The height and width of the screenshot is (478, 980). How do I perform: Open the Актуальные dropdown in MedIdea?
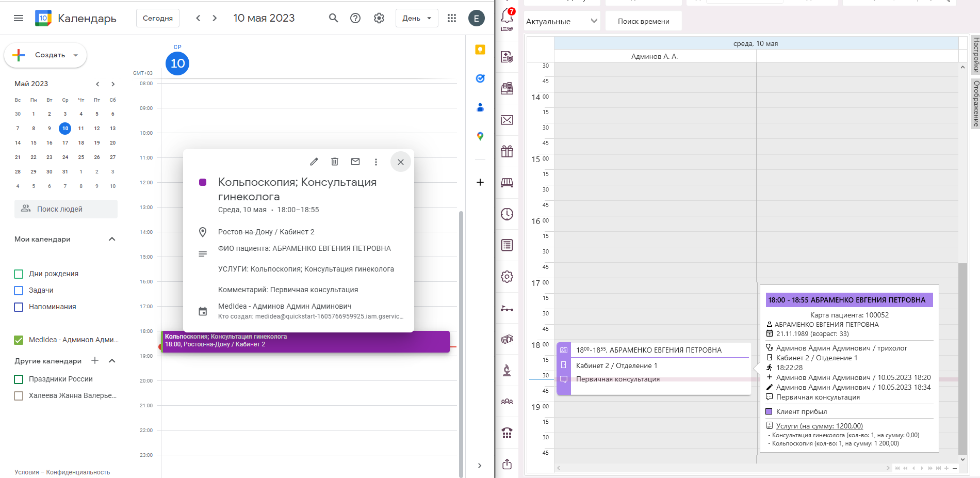562,21
